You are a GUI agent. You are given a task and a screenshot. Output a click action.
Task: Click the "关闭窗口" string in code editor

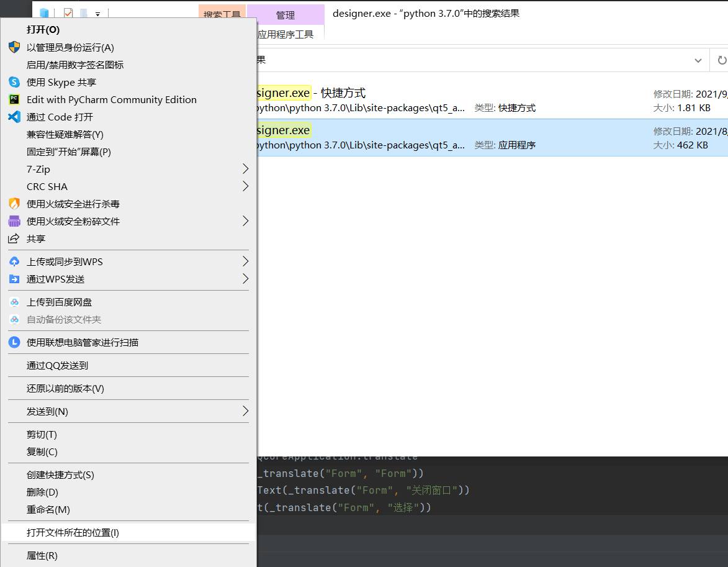click(432, 491)
